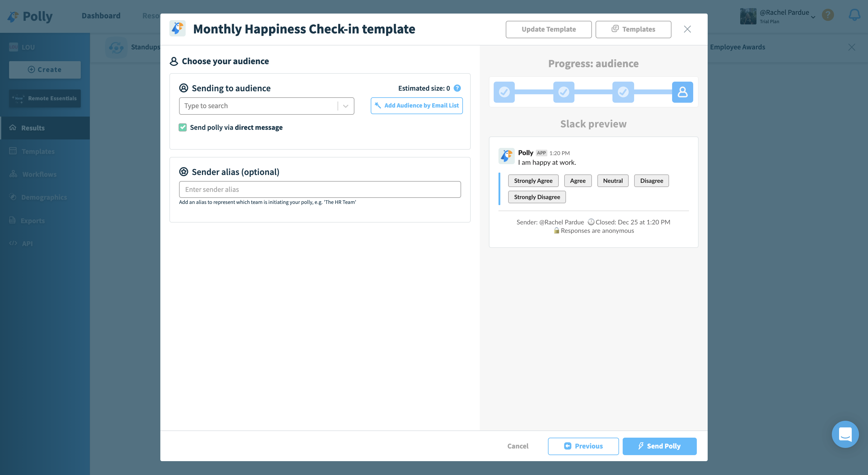Click the Templates button icon
Viewport: 868px width, 475px height.
615,29
